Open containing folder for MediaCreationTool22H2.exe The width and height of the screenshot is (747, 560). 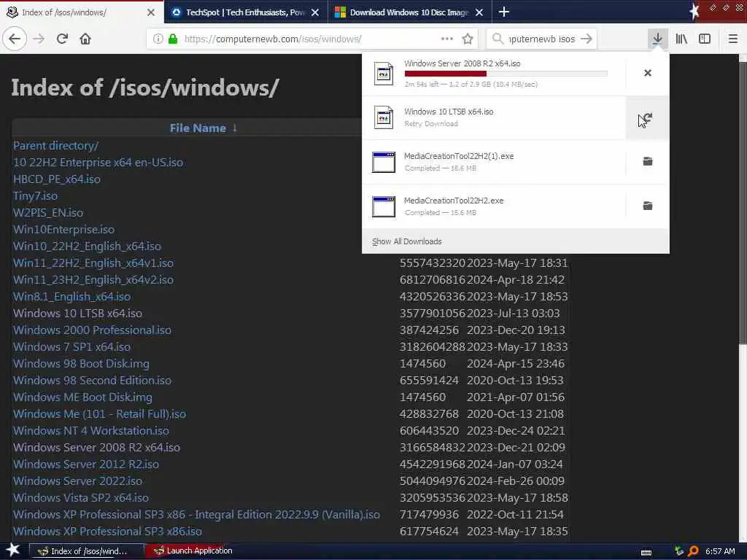[648, 206]
